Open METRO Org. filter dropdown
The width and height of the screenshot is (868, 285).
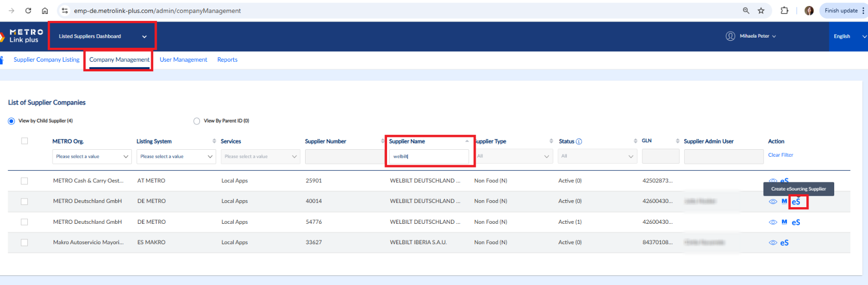click(92, 157)
